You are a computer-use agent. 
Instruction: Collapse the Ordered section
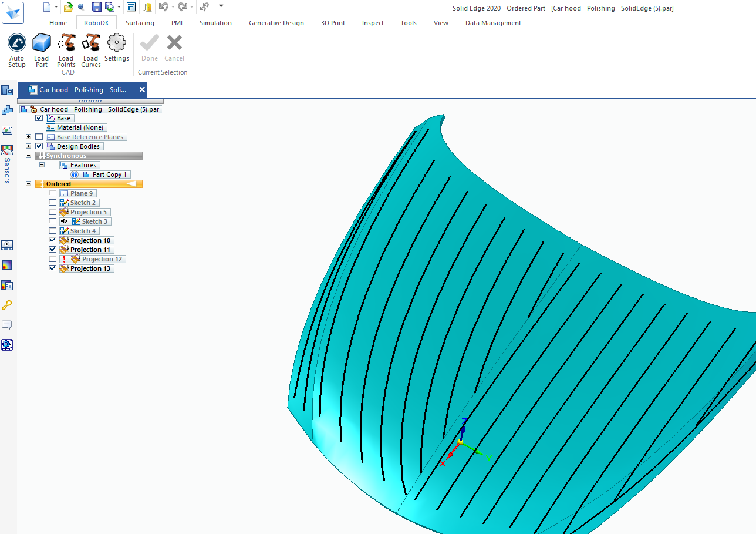[x=28, y=184]
